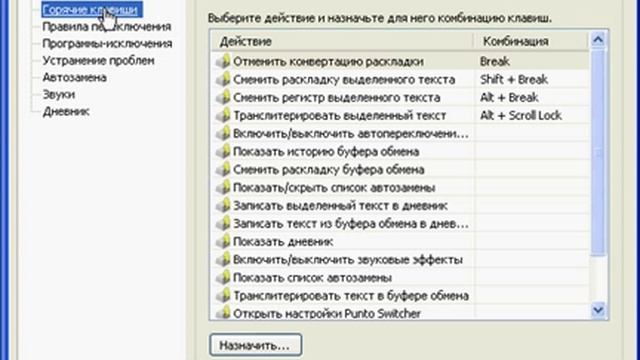The image size is (640, 360).
Task: Select row Транслитерировать текст в буфере обмена
Action: (400, 296)
